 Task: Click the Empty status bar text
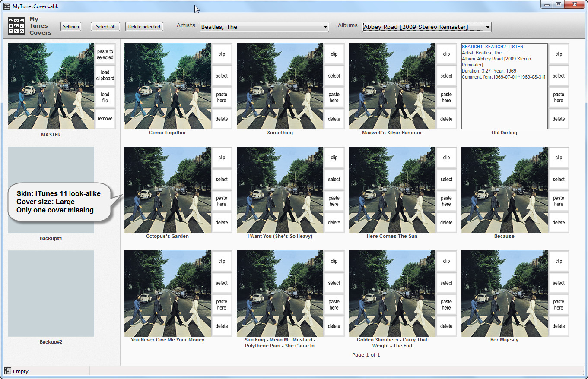[21, 371]
